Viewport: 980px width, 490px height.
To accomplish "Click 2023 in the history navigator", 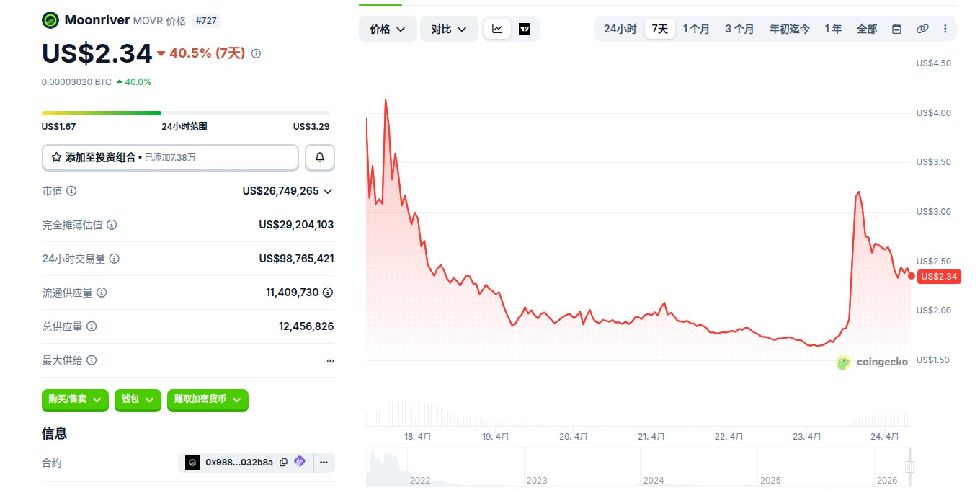I will (x=537, y=480).
